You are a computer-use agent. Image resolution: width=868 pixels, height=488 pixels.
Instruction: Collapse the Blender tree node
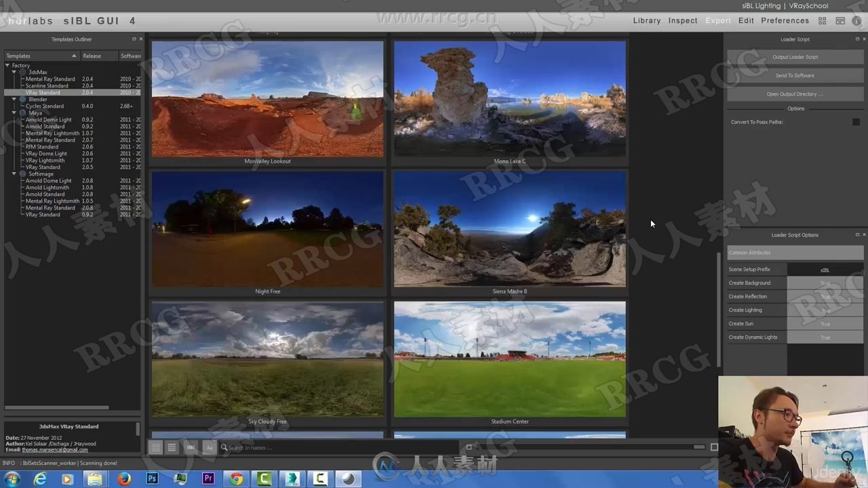14,99
